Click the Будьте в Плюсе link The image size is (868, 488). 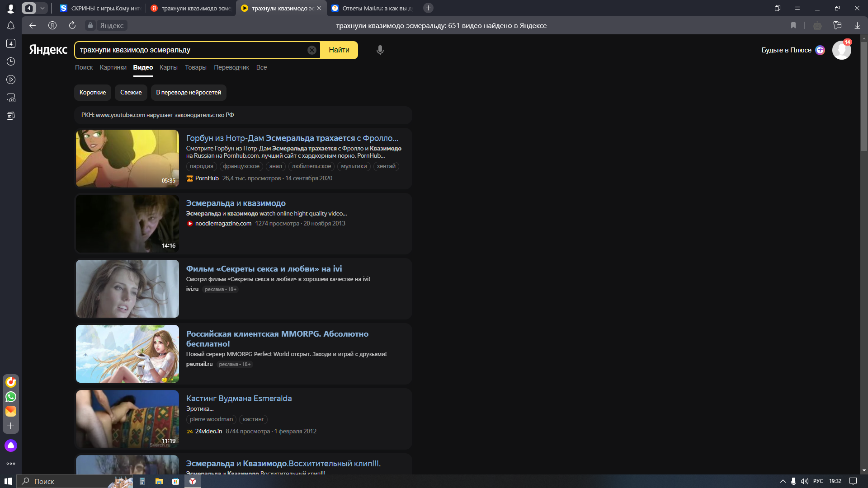click(x=786, y=50)
